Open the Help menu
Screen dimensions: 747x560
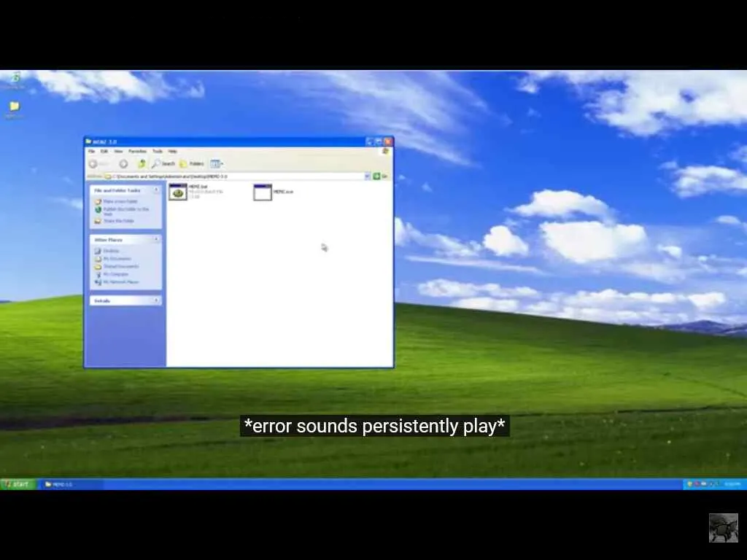(172, 151)
